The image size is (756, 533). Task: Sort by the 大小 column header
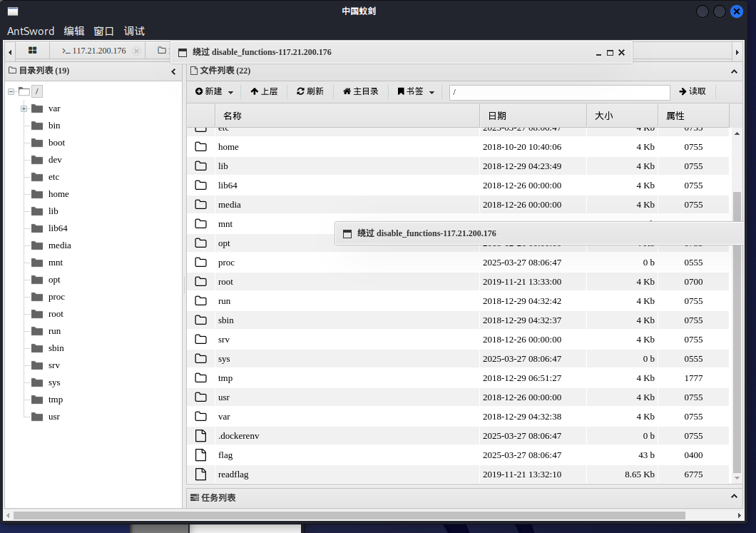(x=623, y=116)
